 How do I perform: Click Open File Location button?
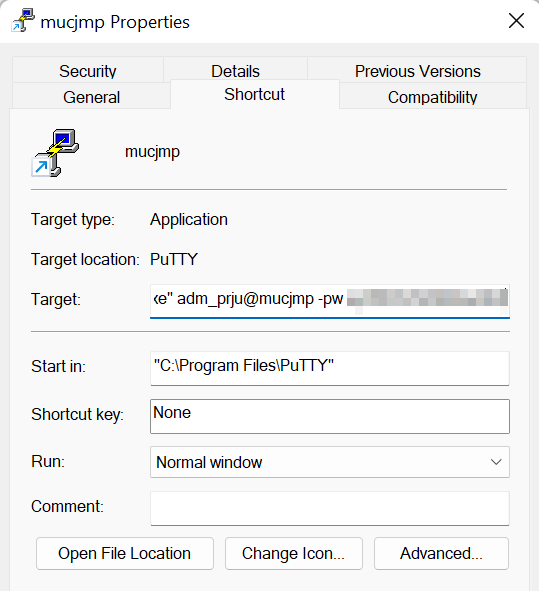click(x=125, y=553)
